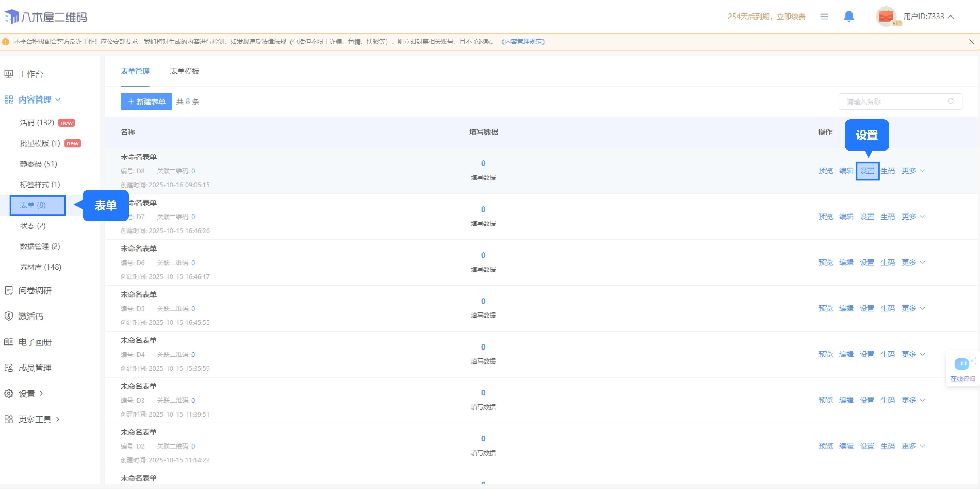This screenshot has width=980, height=489.
Task: Open 激活码 in the sidebar
Action: point(31,316)
